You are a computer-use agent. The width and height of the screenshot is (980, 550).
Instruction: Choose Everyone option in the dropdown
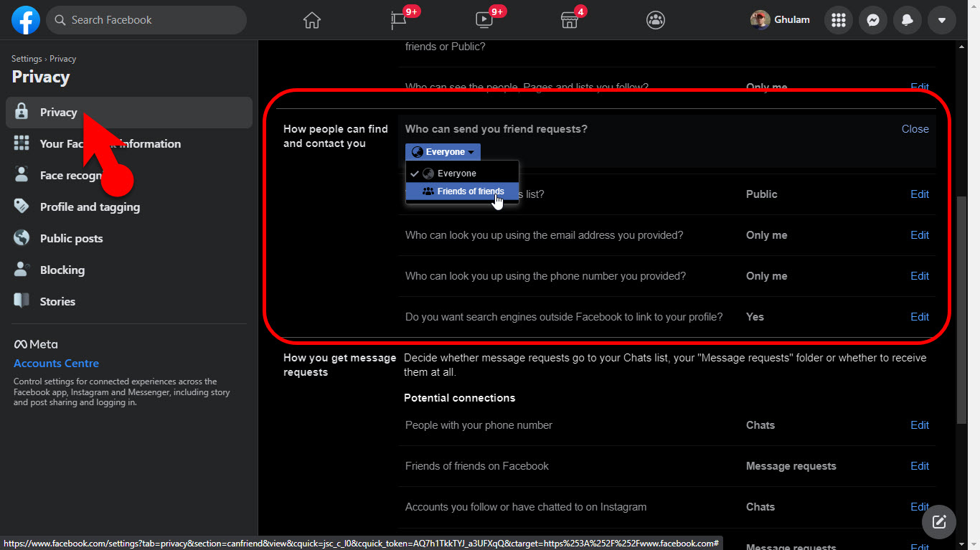click(x=462, y=174)
